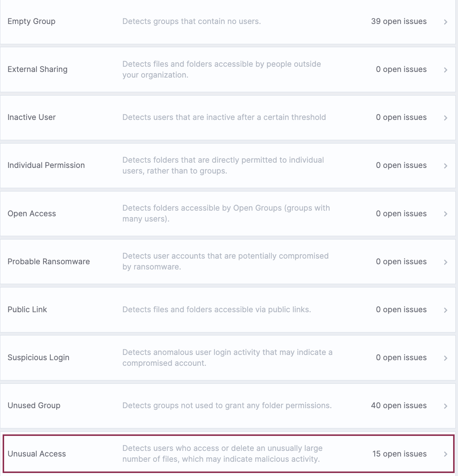Click the Public Link row chevron

[446, 310]
